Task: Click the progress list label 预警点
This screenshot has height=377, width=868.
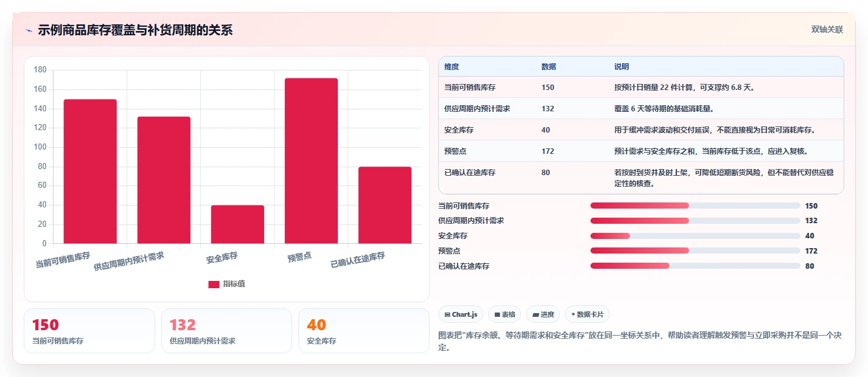Action: (x=449, y=251)
